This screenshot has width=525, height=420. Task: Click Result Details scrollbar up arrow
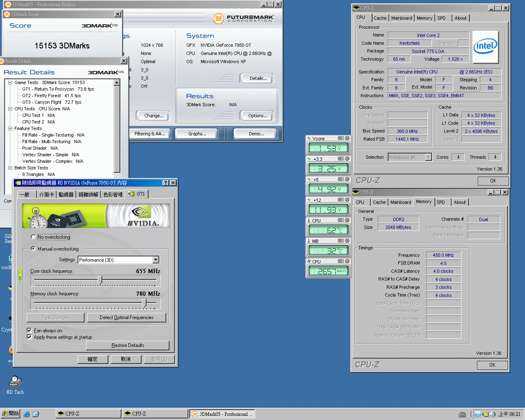pos(117,83)
